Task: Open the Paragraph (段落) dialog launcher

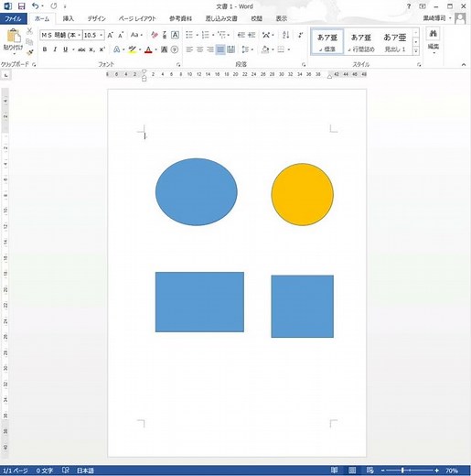Action: coord(304,65)
